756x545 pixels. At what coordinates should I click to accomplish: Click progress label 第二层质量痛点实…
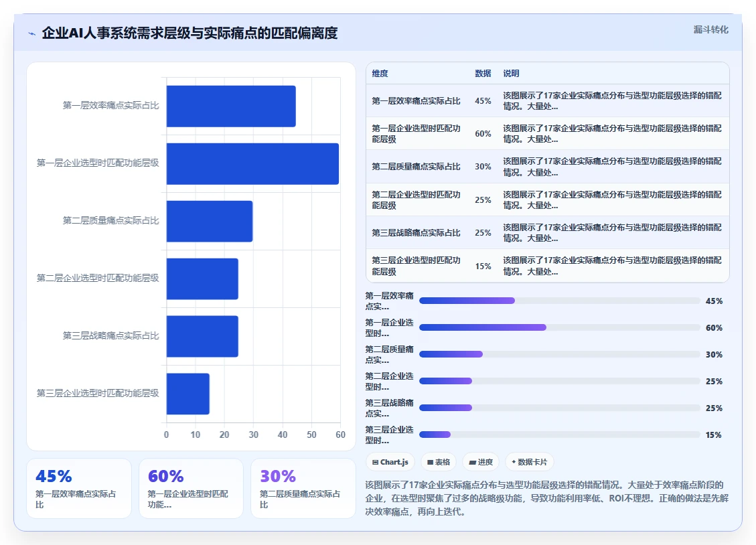[390, 354]
